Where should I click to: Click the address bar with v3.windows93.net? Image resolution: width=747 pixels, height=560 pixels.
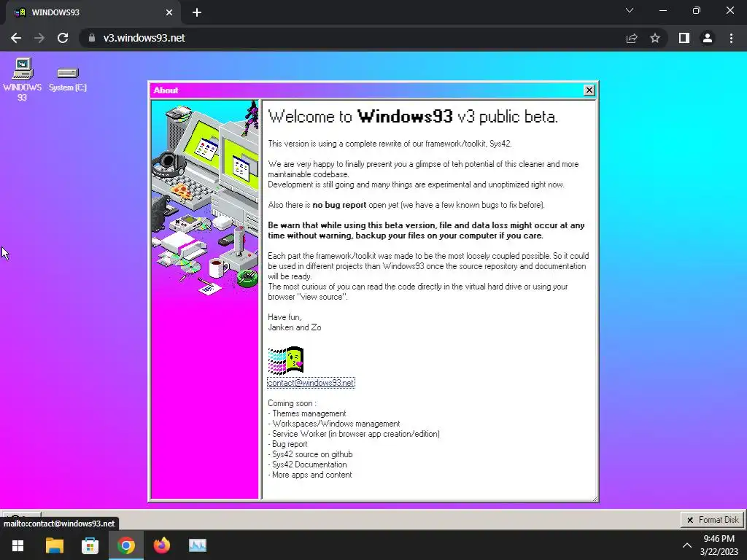click(352, 38)
